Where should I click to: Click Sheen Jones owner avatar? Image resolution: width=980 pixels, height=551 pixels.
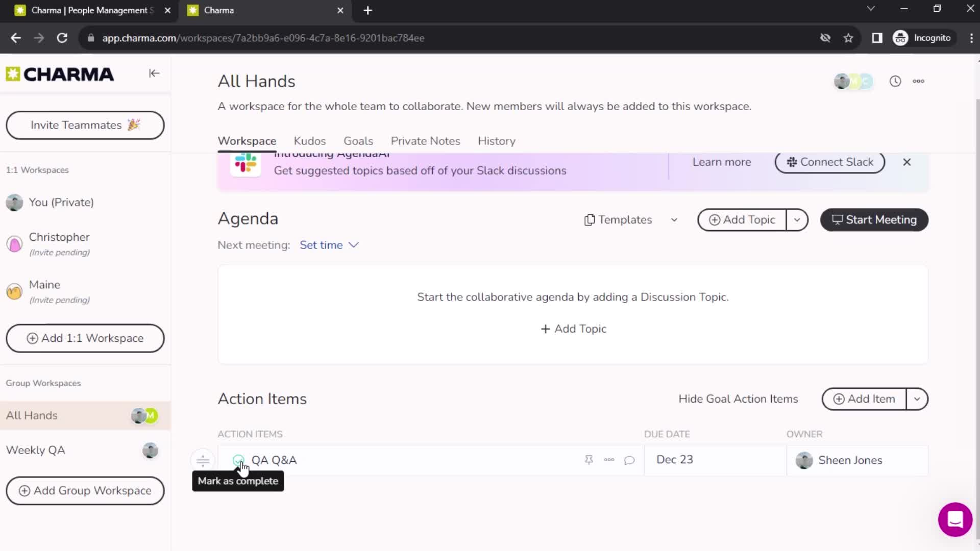click(x=804, y=460)
